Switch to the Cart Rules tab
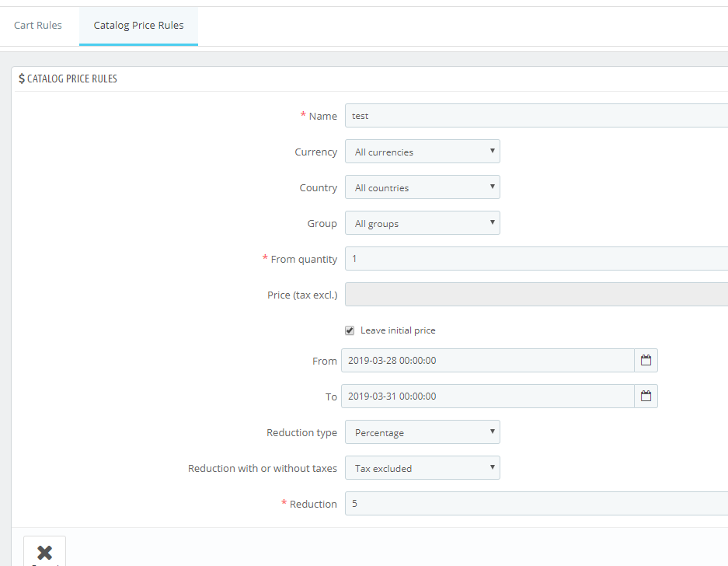Screen dimensions: 728x566 [x=38, y=25]
